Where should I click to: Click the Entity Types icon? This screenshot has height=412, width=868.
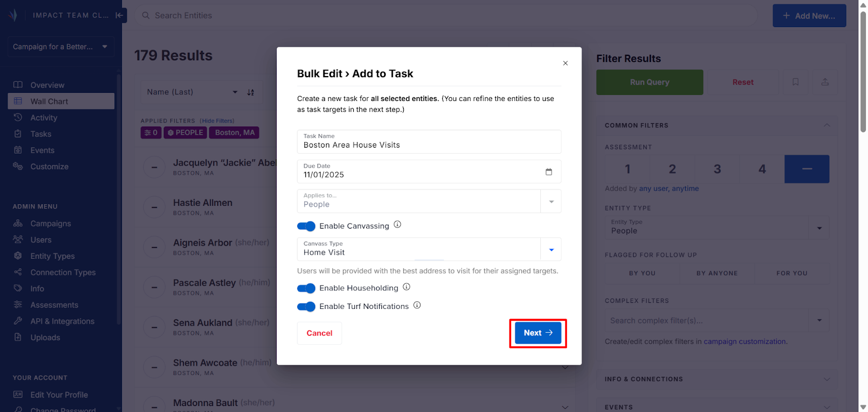(18, 256)
